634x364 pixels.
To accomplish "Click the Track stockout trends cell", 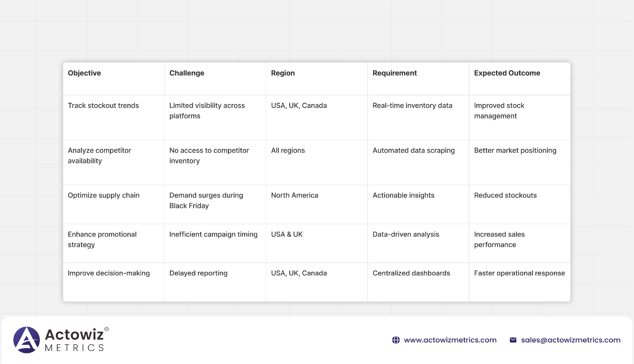I will (x=103, y=106).
